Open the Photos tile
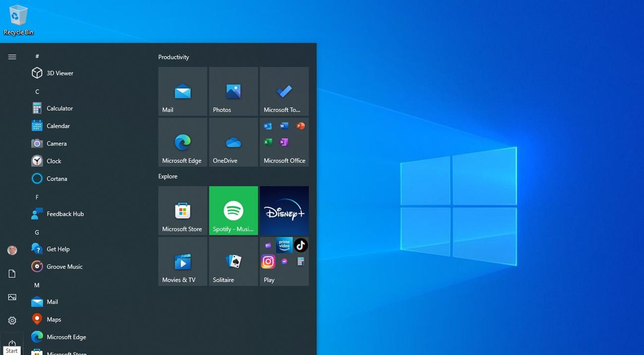Image resolution: width=644 pixels, height=355 pixels. coord(233,92)
